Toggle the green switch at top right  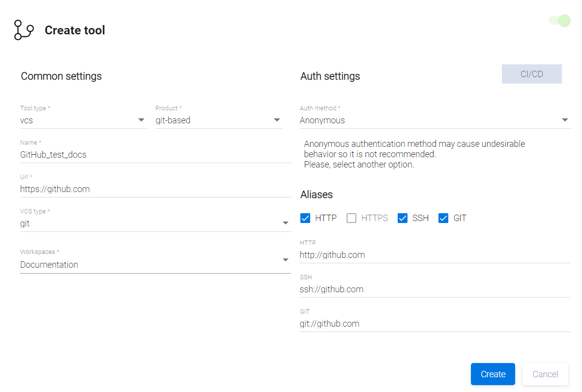click(559, 21)
